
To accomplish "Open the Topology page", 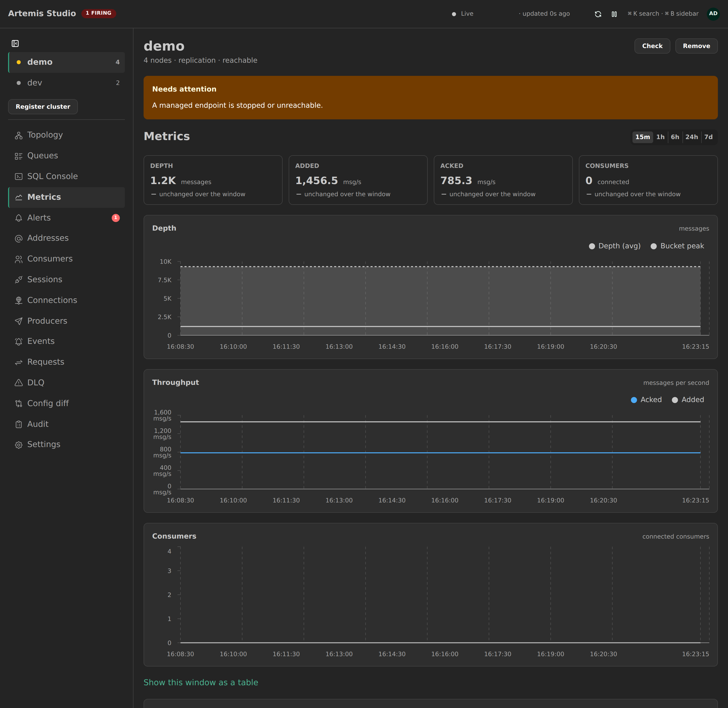I will coord(66,135).
